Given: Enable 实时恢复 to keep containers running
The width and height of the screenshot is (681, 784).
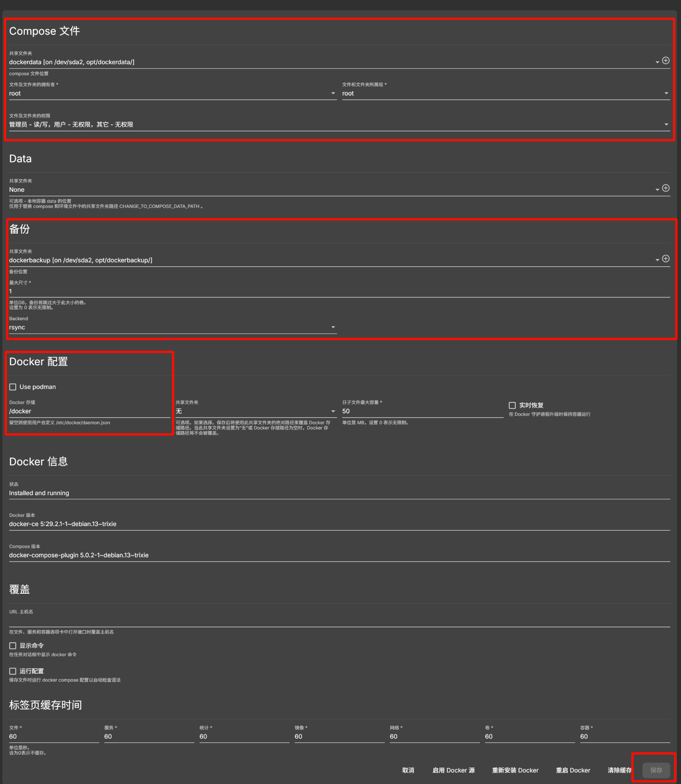Looking at the screenshot, I should pos(512,405).
